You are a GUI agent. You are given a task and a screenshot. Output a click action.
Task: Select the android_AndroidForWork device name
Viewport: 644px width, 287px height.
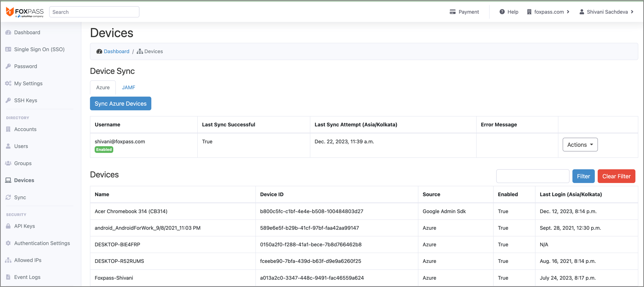(x=148, y=228)
